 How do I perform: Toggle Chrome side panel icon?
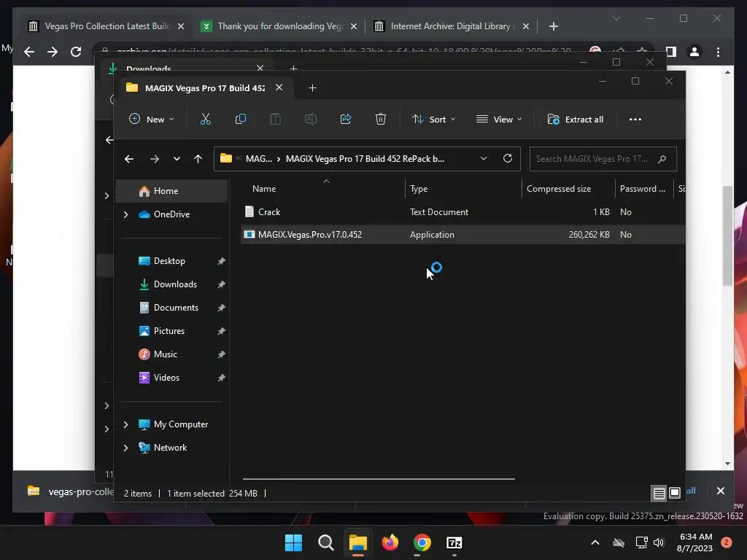[671, 52]
